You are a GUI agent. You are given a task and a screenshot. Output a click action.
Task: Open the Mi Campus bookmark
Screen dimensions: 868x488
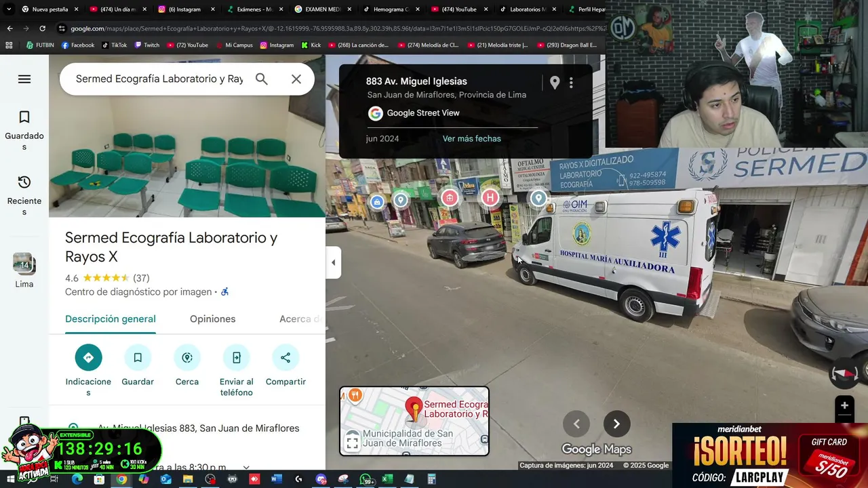tap(234, 45)
